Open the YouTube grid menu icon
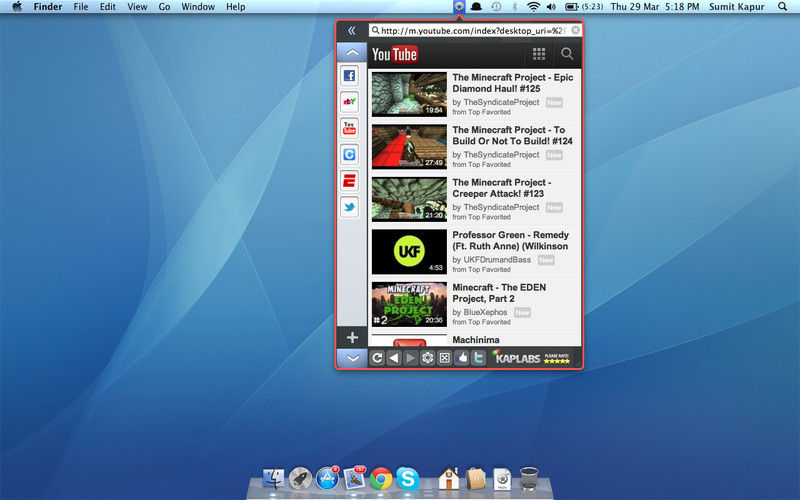 pos(539,54)
